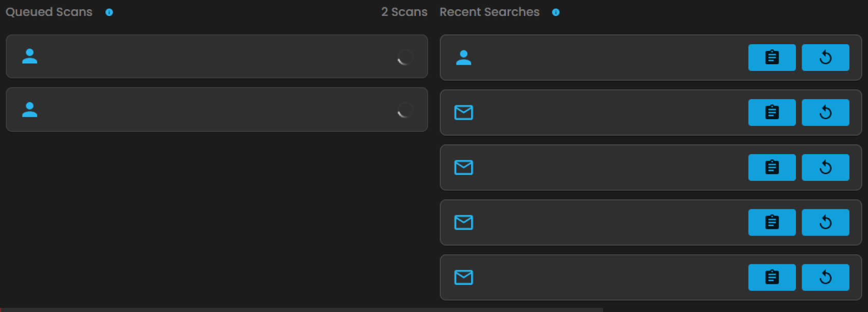This screenshot has width=868, height=312.
Task: Click clipboard button on fourth recent search
Action: pos(772,223)
